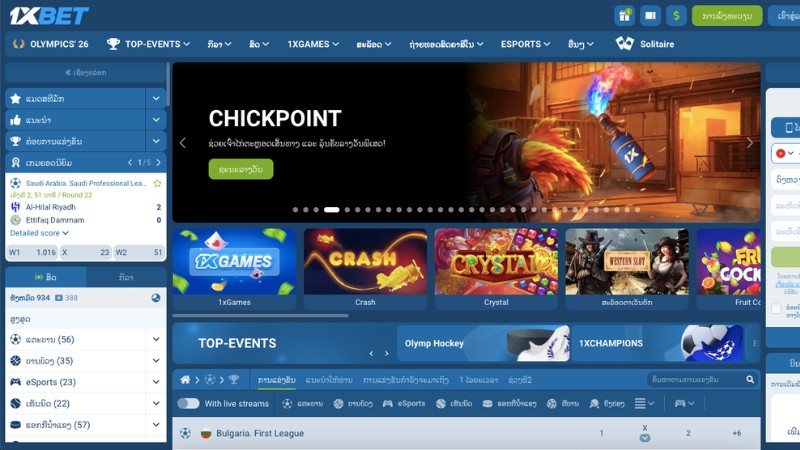Toggle the With live streams switch
The width and height of the screenshot is (800, 450).
tap(188, 404)
